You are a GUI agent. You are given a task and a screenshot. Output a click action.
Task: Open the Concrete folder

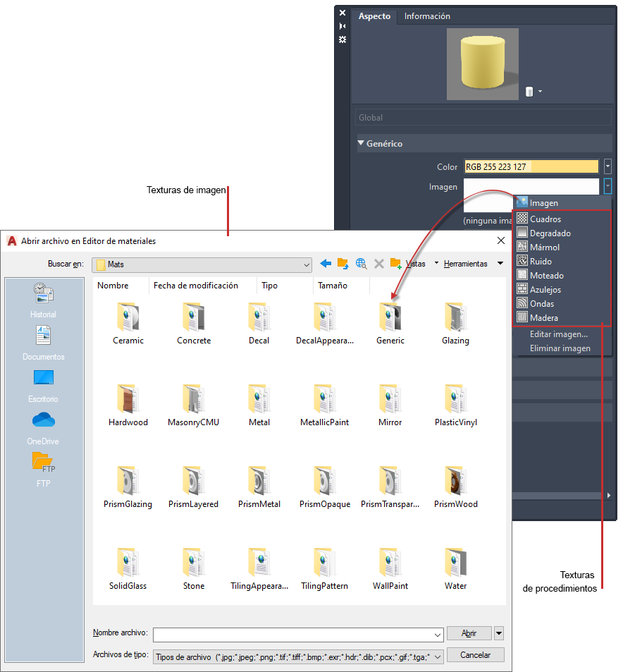pyautogui.click(x=194, y=324)
